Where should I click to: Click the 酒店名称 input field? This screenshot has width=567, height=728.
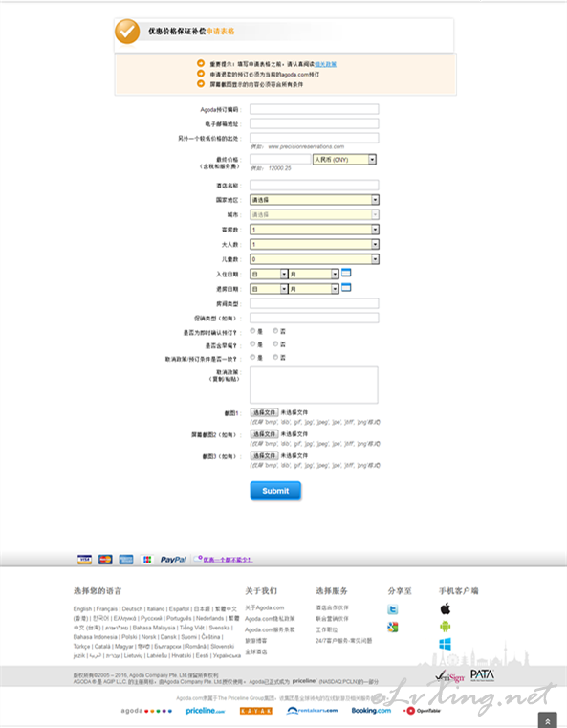coord(315,186)
